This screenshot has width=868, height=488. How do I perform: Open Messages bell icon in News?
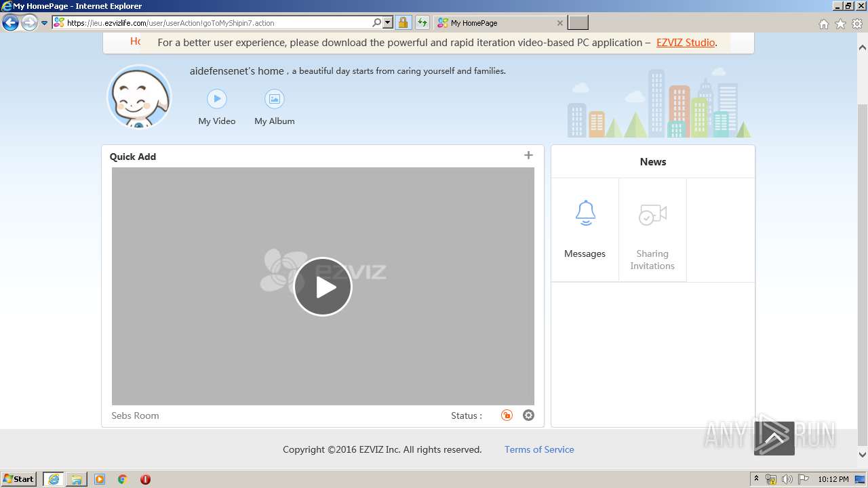[x=585, y=213]
